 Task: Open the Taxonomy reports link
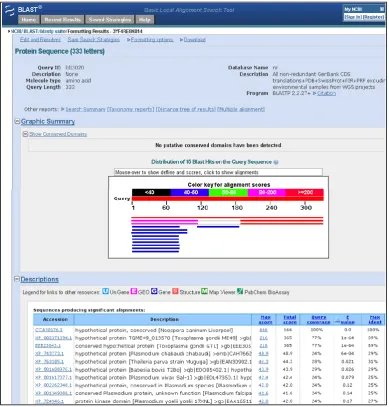[131, 109]
